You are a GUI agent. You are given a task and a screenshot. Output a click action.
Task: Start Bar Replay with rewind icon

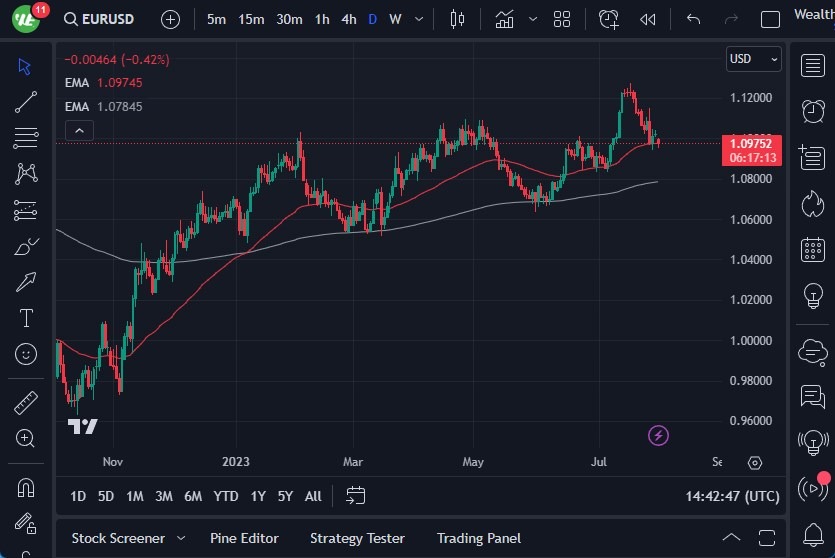(x=648, y=19)
